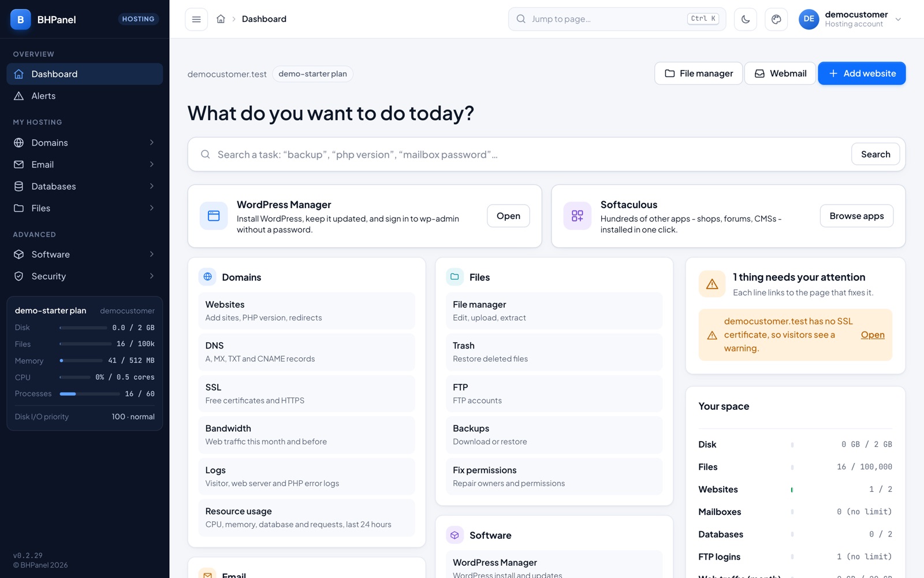Open the theme palette icon
The image size is (924, 578).
(x=776, y=19)
